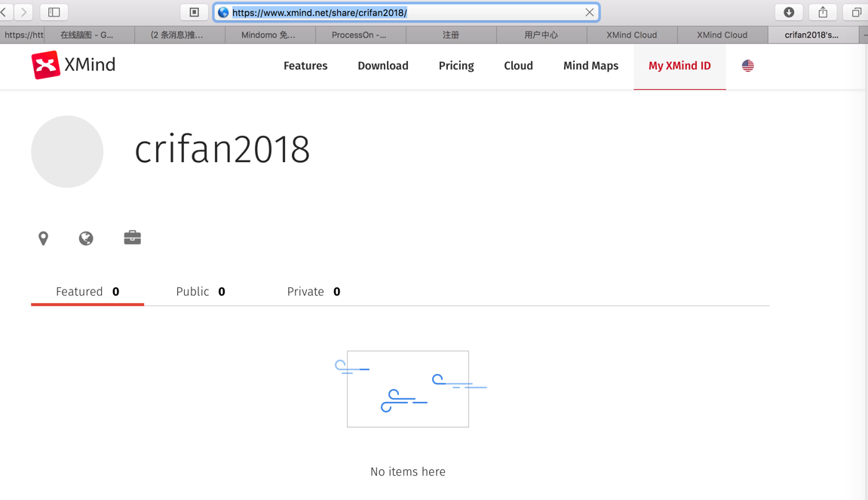Viewport: 868px width, 500px height.
Task: Click the Safari share icon
Action: pyautogui.click(x=824, y=12)
